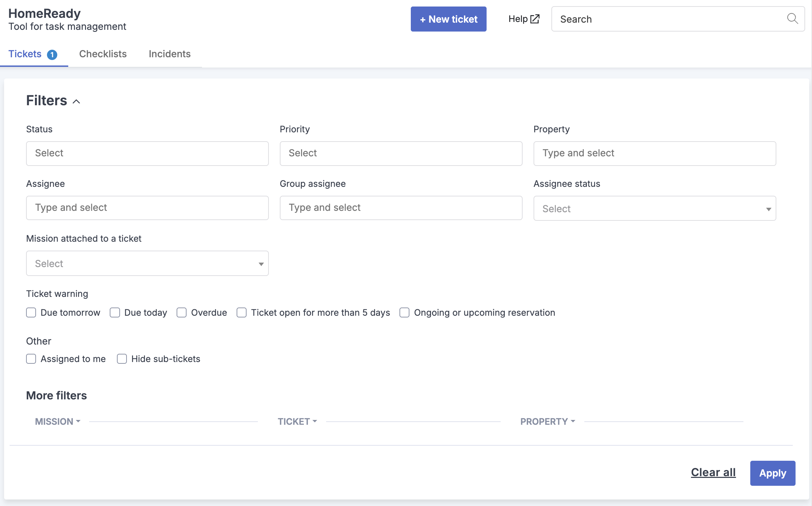
Task: Clear all filters link
Action: tap(713, 472)
